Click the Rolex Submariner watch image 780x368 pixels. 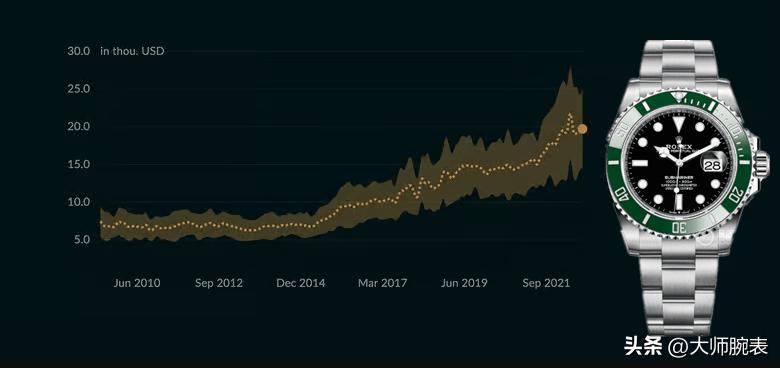point(687,187)
